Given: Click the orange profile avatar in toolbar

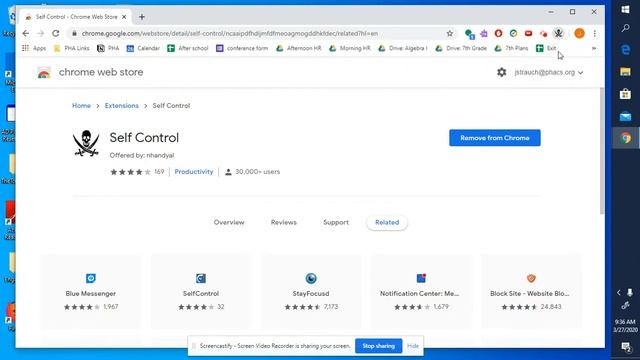Looking at the screenshot, I should coord(579,33).
